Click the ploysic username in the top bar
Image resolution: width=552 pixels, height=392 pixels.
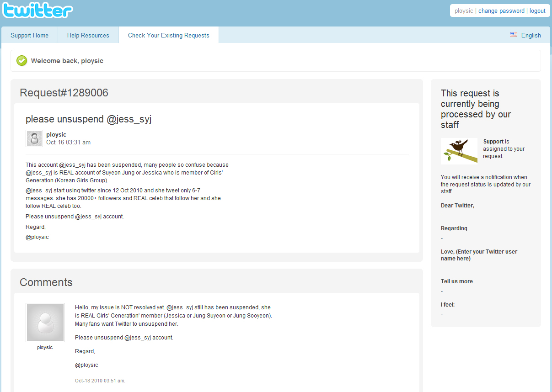(464, 11)
